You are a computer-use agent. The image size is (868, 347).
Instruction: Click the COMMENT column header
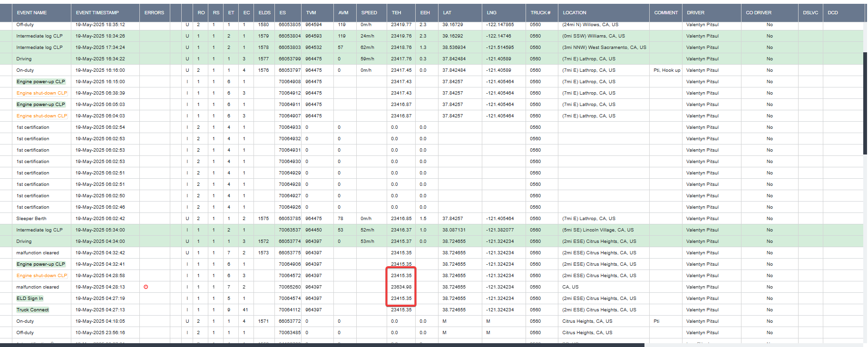click(666, 13)
